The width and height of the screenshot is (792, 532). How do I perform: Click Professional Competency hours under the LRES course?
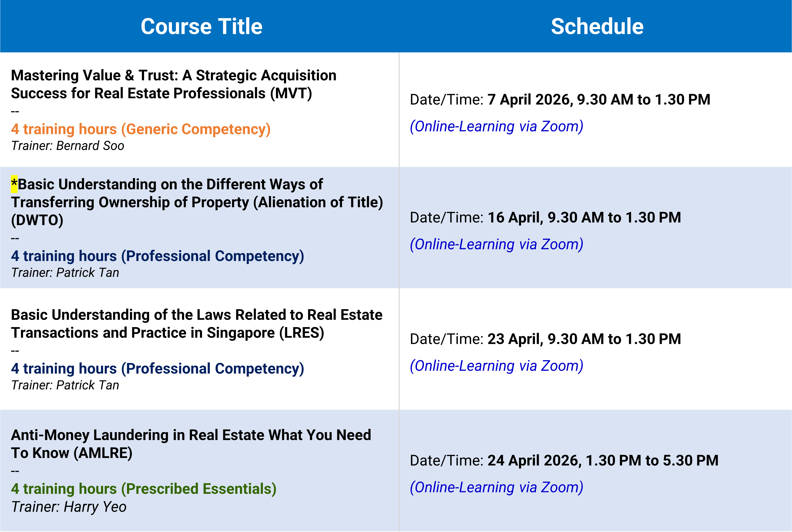click(157, 369)
